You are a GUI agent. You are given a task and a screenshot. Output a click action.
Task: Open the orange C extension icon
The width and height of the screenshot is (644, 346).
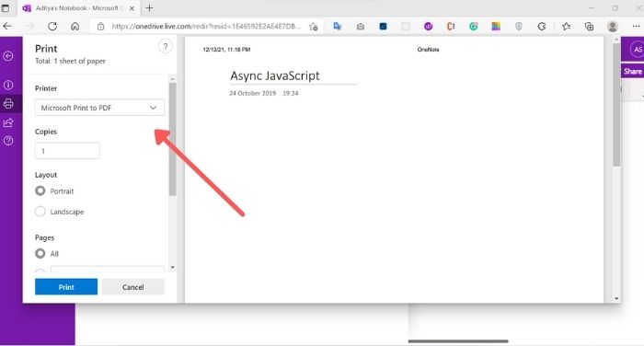pos(451,27)
